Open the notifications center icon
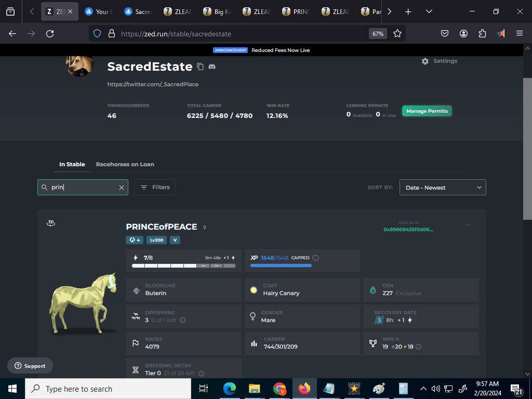532x399 pixels. point(516,389)
